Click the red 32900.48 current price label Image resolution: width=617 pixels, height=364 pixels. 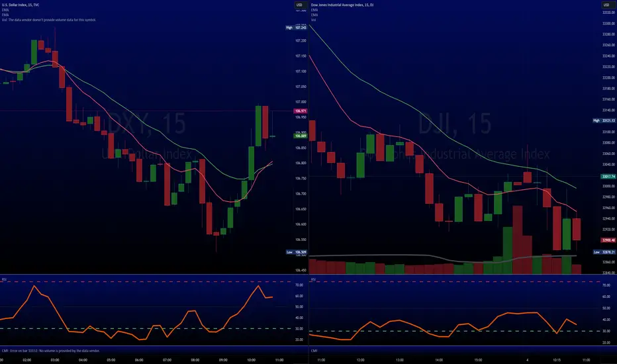coord(608,240)
